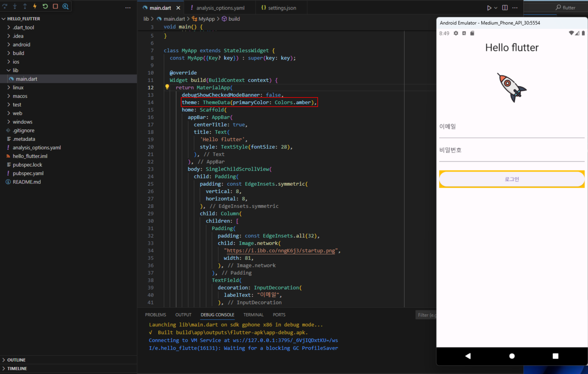Image resolution: width=588 pixels, height=374 pixels.
Task: Expand the linux folder
Action: [9, 87]
